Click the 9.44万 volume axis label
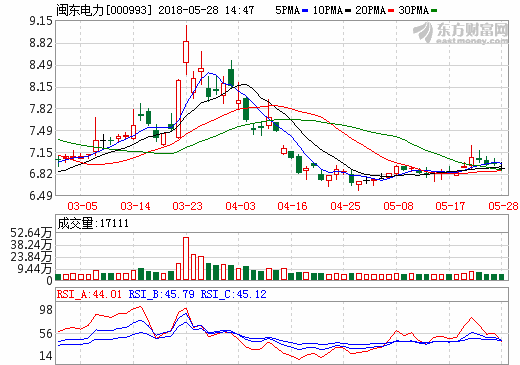520x365 pixels. click(x=35, y=269)
